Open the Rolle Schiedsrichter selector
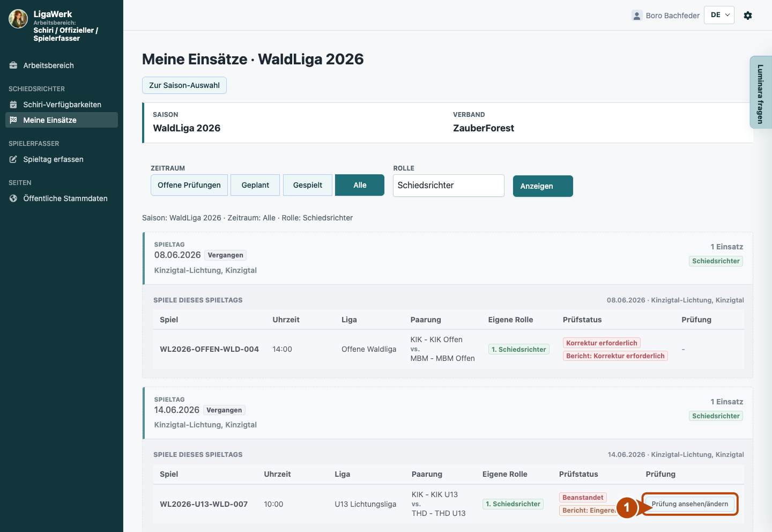Image resolution: width=772 pixels, height=532 pixels. coord(449,186)
